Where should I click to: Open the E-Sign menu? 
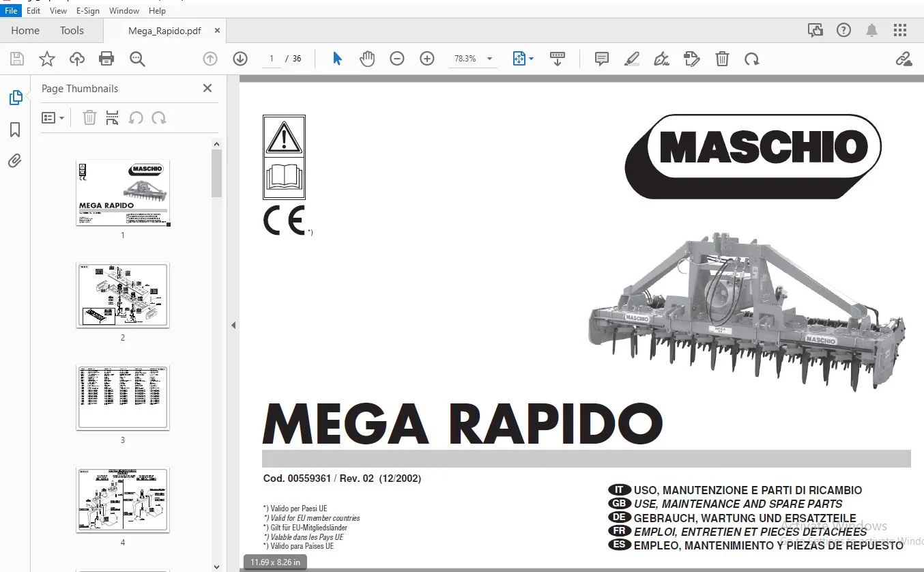coord(88,11)
